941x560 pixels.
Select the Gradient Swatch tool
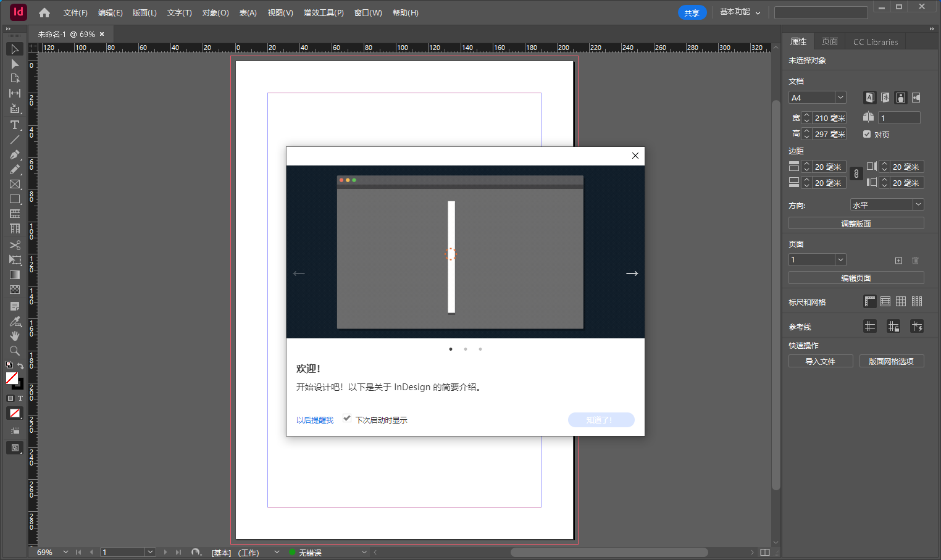[15, 275]
